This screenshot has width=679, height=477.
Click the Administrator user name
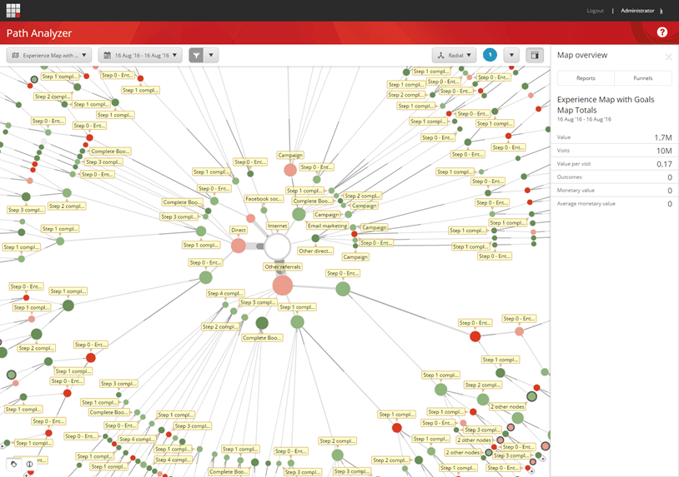pyautogui.click(x=637, y=11)
